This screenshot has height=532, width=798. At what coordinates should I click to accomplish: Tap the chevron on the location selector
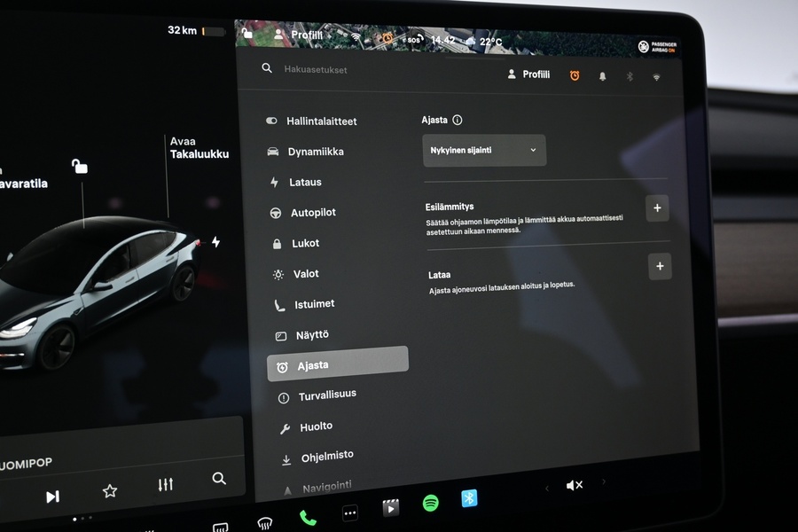point(533,150)
